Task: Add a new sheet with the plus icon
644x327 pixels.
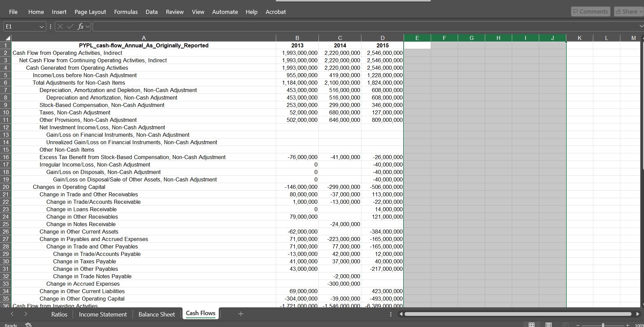Action: click(x=241, y=314)
